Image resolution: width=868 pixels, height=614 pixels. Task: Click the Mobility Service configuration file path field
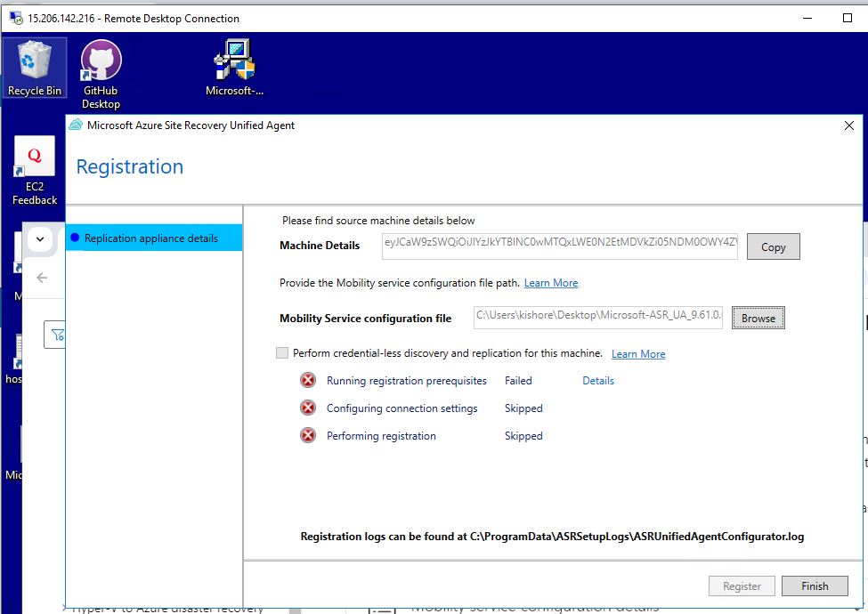coord(597,318)
